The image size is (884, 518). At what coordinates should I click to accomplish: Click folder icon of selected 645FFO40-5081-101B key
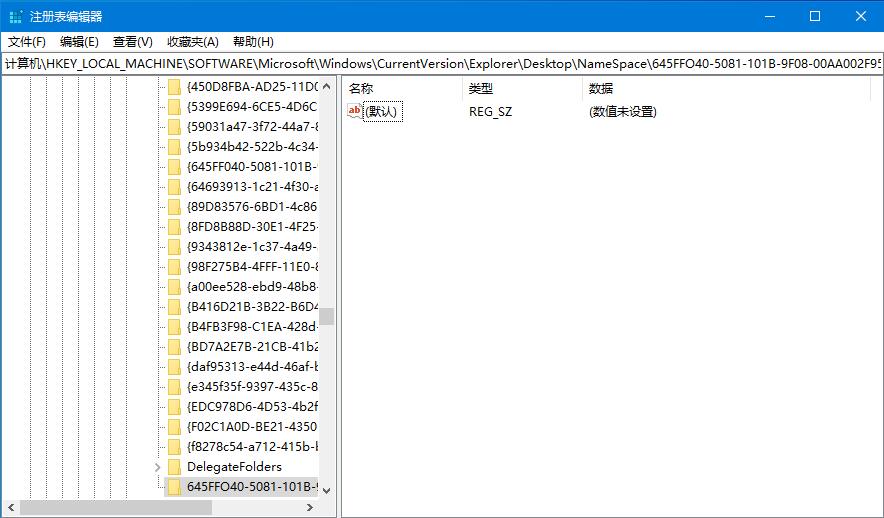(x=174, y=487)
